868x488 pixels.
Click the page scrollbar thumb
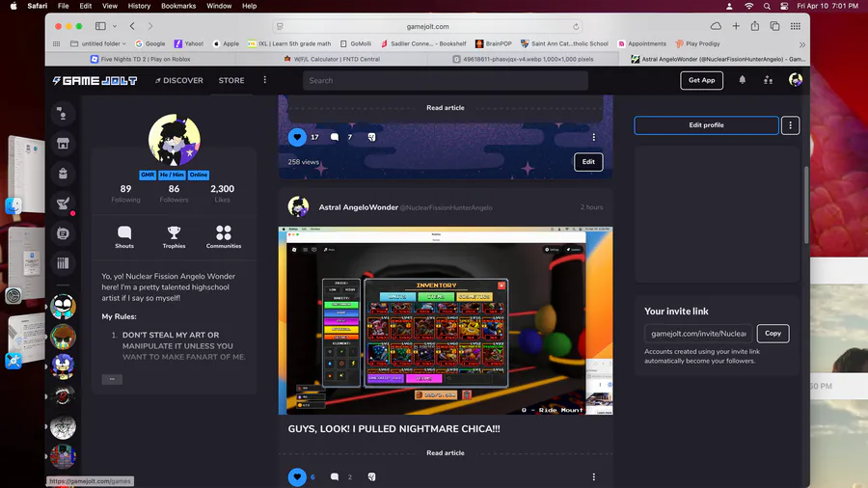[x=806, y=204]
